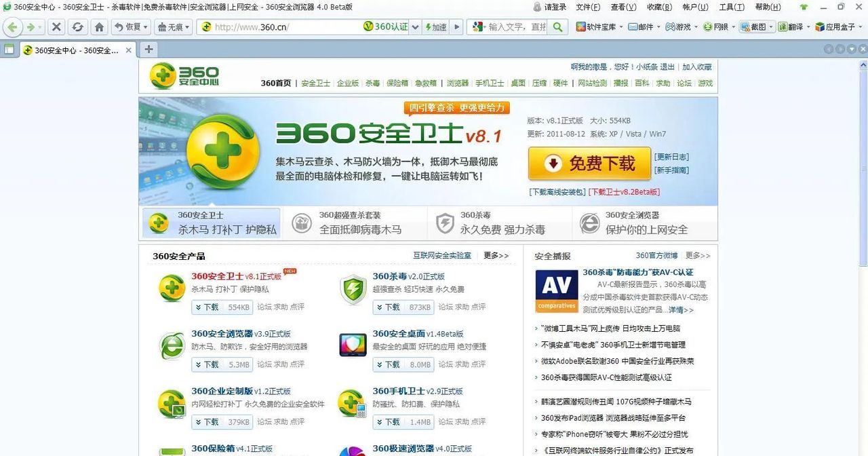Toggle the sidebar panel icon left of tabs

click(9, 50)
